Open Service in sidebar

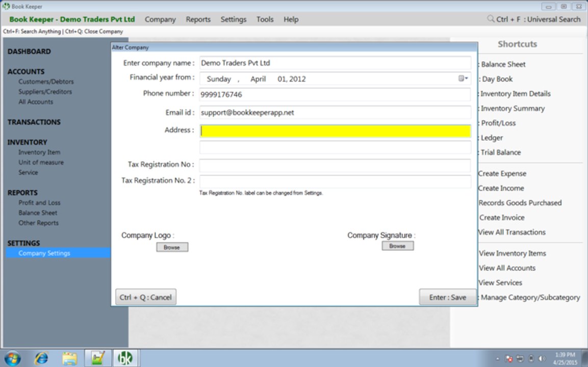28,172
